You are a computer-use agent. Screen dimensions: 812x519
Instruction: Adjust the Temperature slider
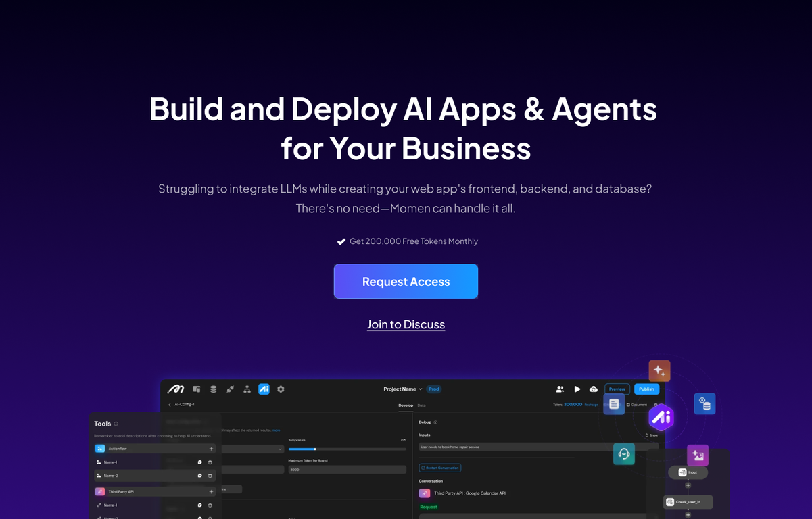[x=315, y=449]
